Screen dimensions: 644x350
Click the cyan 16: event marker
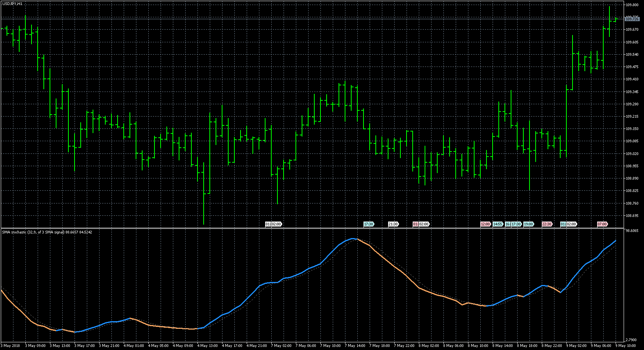508,224
